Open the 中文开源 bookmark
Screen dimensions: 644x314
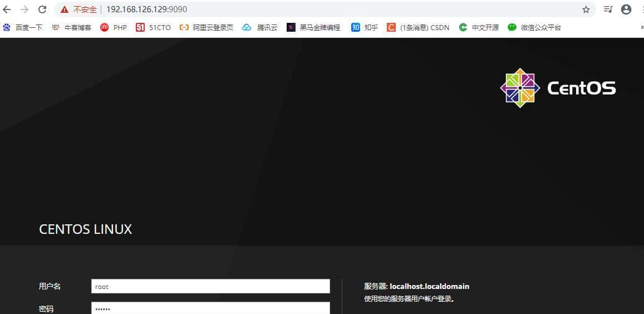click(479, 27)
